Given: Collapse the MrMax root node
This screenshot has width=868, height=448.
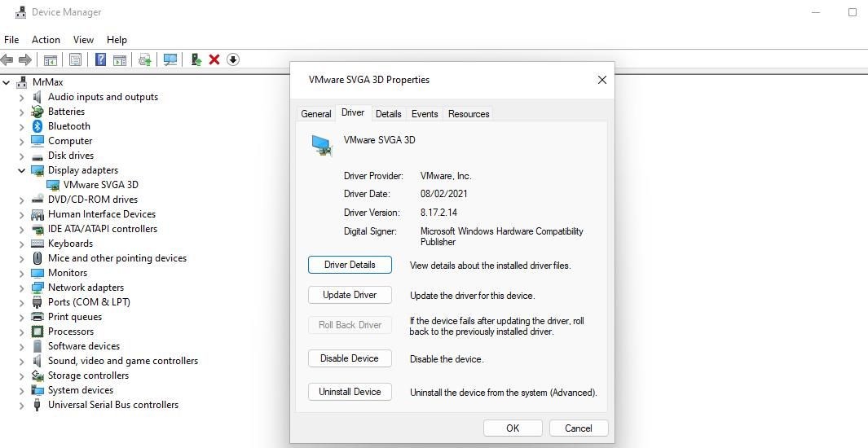Looking at the screenshot, I should coord(6,82).
